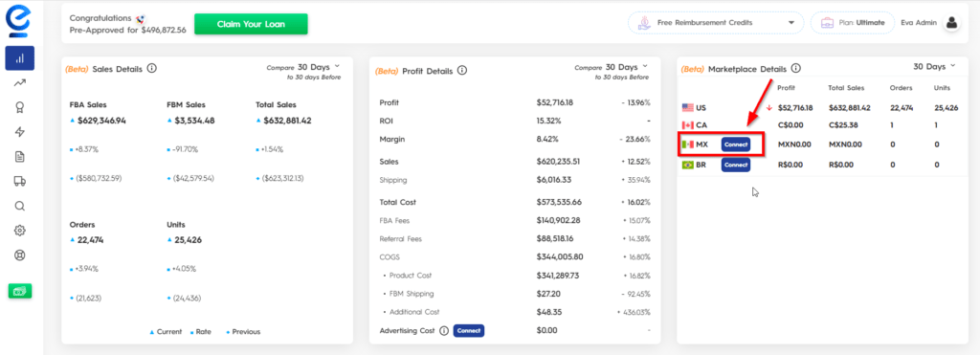Open the bar chart dashboard icon in sidebar
This screenshot has width=980, height=355.
tap(19, 58)
